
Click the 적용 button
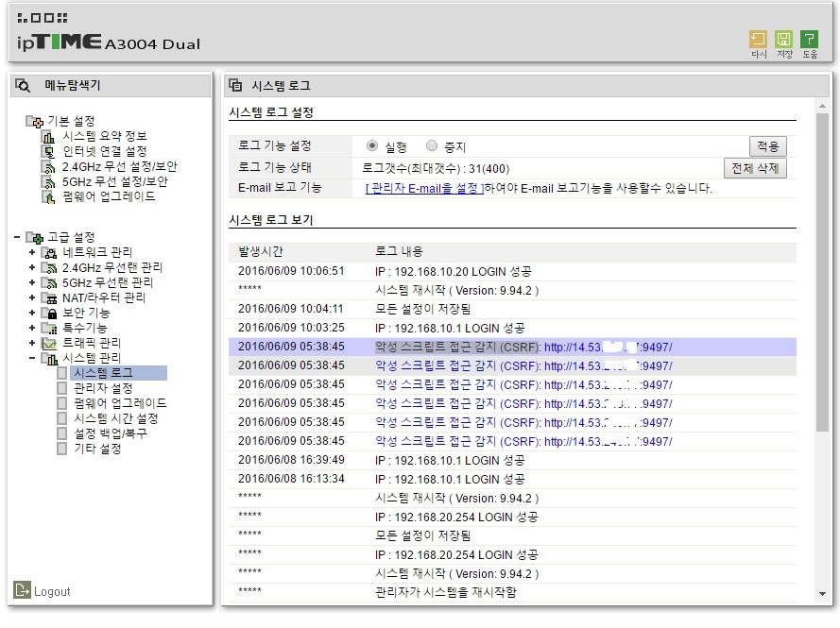767,146
